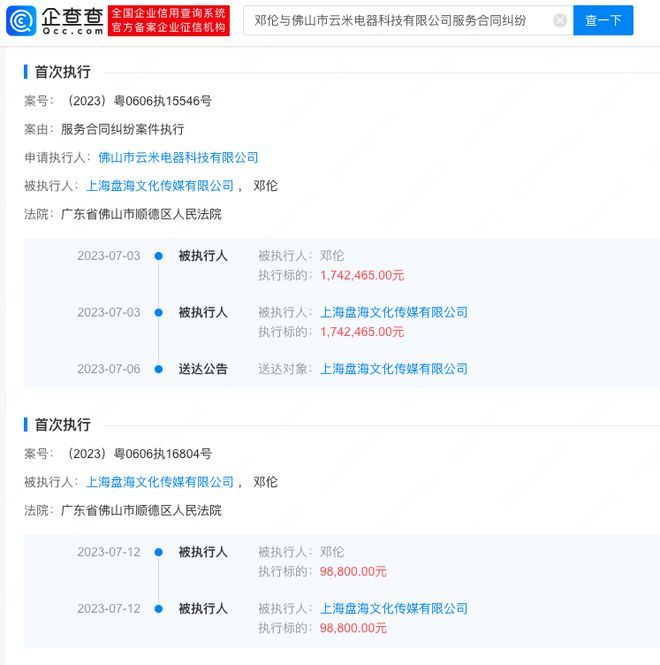Select case number (2023)粤0606执15546号
Viewport: 660px width, 665px height.
click(140, 101)
